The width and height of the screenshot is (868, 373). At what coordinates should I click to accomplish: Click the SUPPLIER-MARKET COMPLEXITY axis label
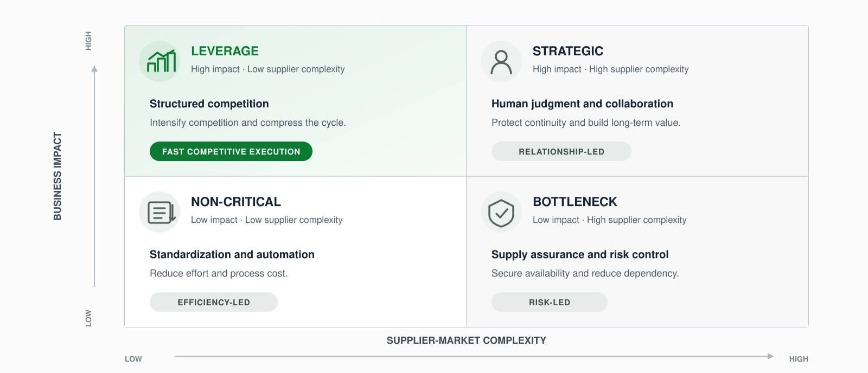[x=467, y=340]
